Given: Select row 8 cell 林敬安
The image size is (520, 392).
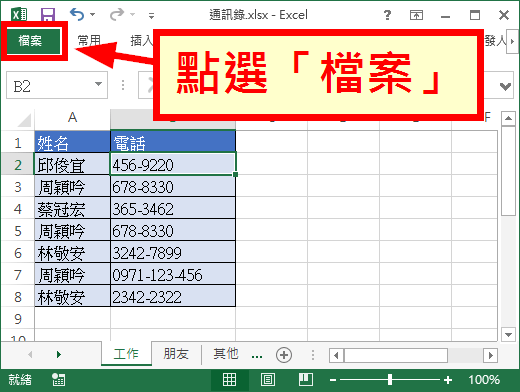Looking at the screenshot, I should coord(72,296).
